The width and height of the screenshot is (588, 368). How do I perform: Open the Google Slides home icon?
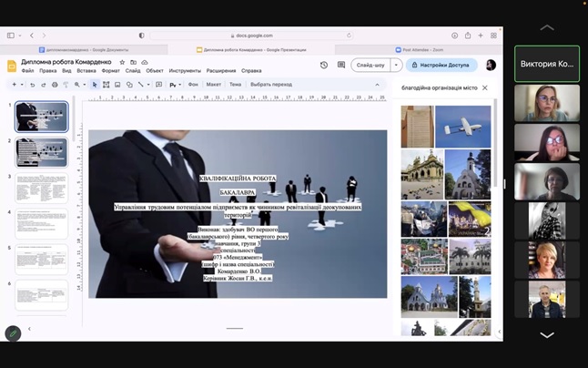12,66
